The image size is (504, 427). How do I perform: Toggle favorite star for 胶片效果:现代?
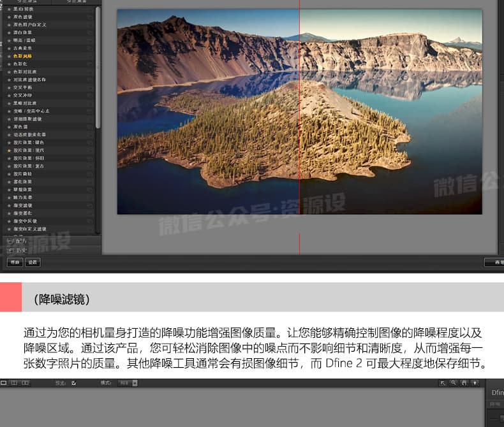pos(9,150)
